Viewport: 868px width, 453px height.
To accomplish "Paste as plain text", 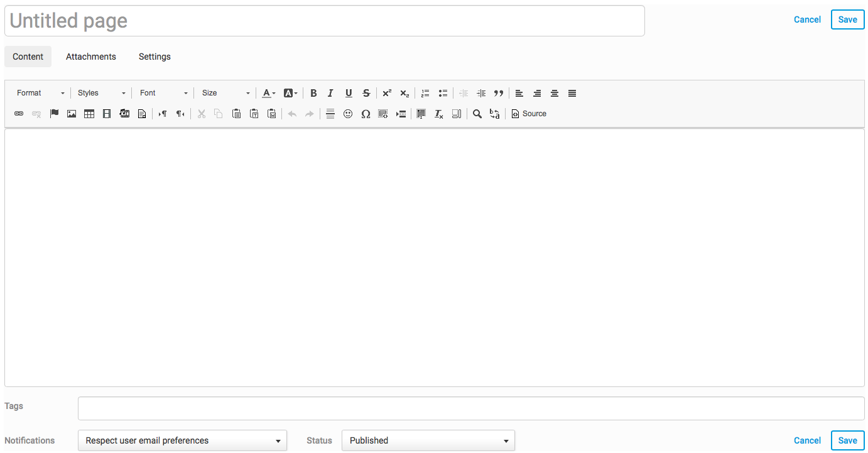I will [x=254, y=114].
